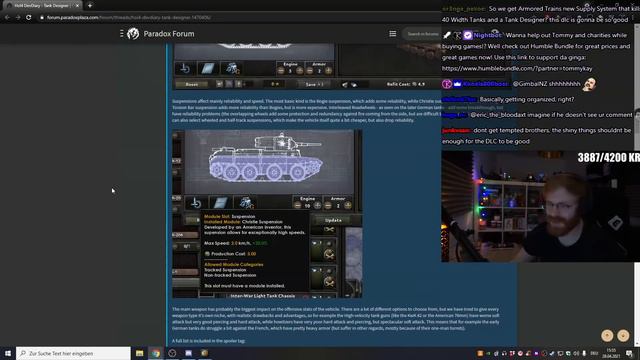Open File Explorer from the taskbar

click(140, 353)
